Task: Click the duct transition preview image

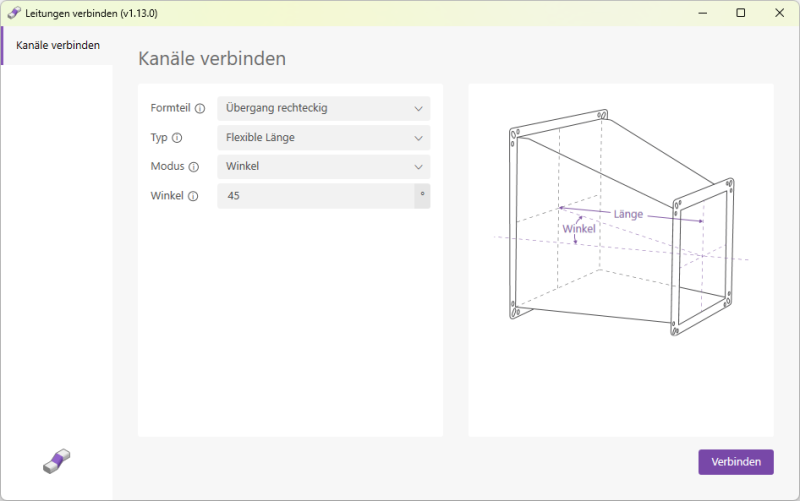Action: (x=621, y=223)
